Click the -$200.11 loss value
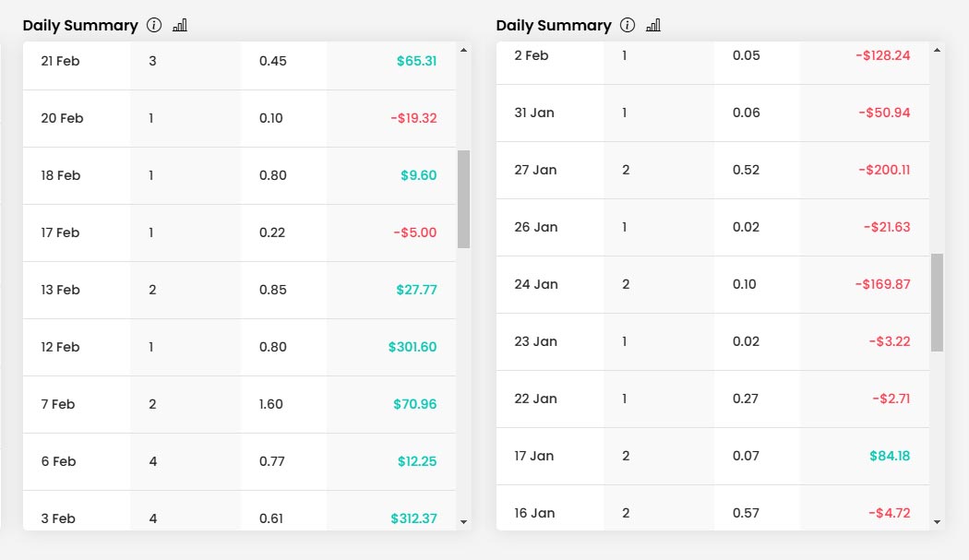This screenshot has height=560, width=969. (883, 170)
